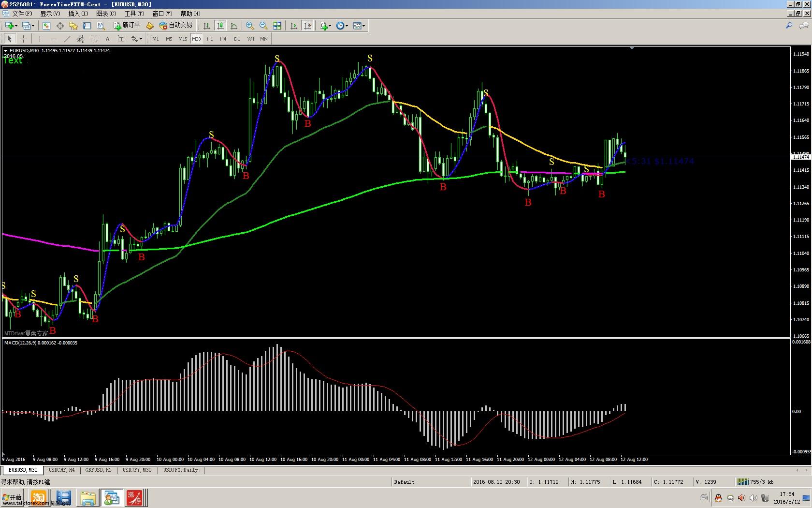This screenshot has height=508, width=812.
Task: Tile chart windows icon
Action: click(x=277, y=26)
